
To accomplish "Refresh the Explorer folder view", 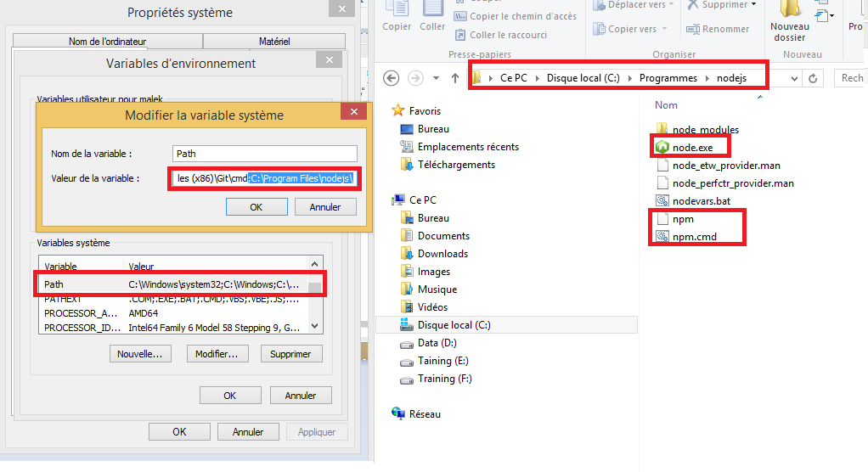I will [813, 79].
